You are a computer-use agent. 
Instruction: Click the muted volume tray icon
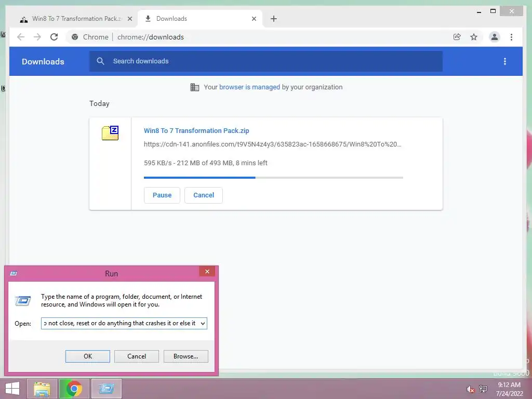470,389
